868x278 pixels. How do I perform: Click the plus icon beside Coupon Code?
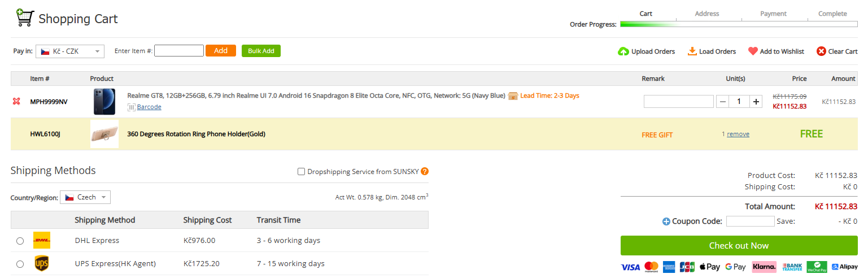(x=666, y=221)
